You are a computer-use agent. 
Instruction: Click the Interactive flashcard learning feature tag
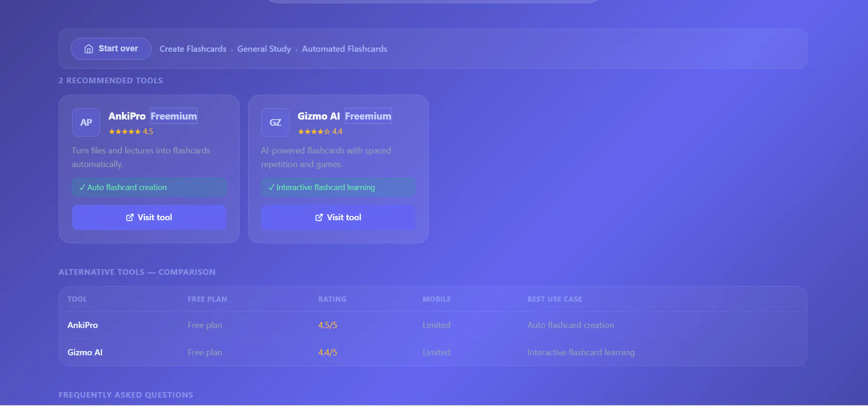click(338, 187)
